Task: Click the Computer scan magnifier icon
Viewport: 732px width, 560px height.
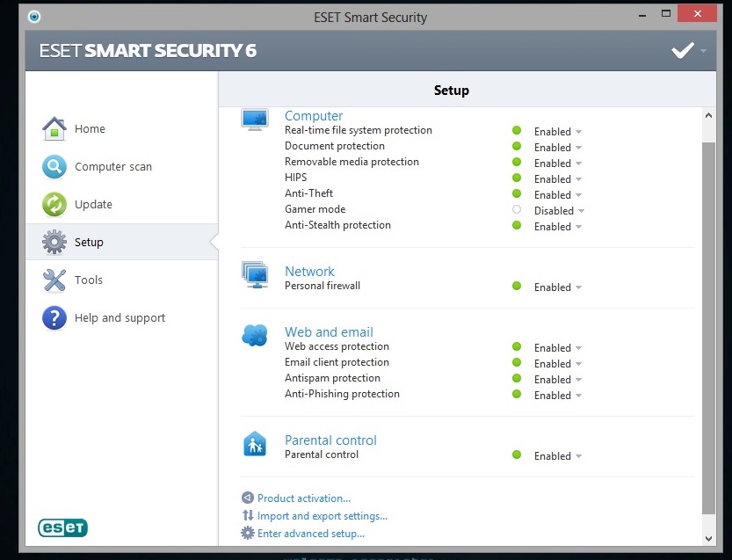Action: 54,167
